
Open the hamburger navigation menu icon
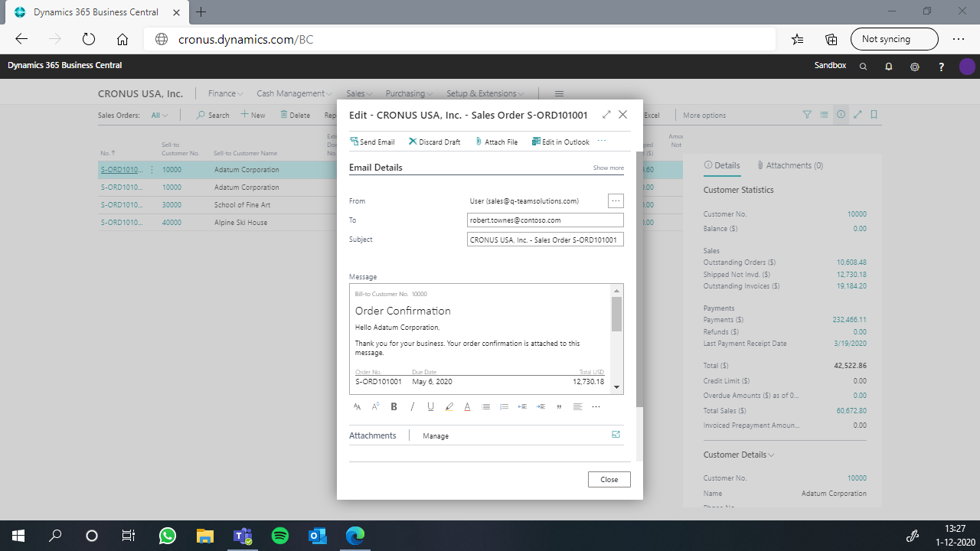pyautogui.click(x=559, y=93)
